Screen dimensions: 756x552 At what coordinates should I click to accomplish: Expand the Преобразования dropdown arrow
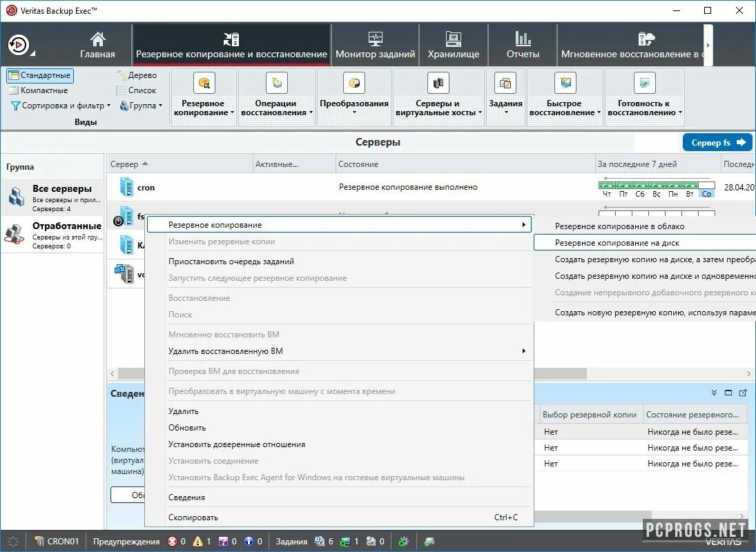click(354, 112)
